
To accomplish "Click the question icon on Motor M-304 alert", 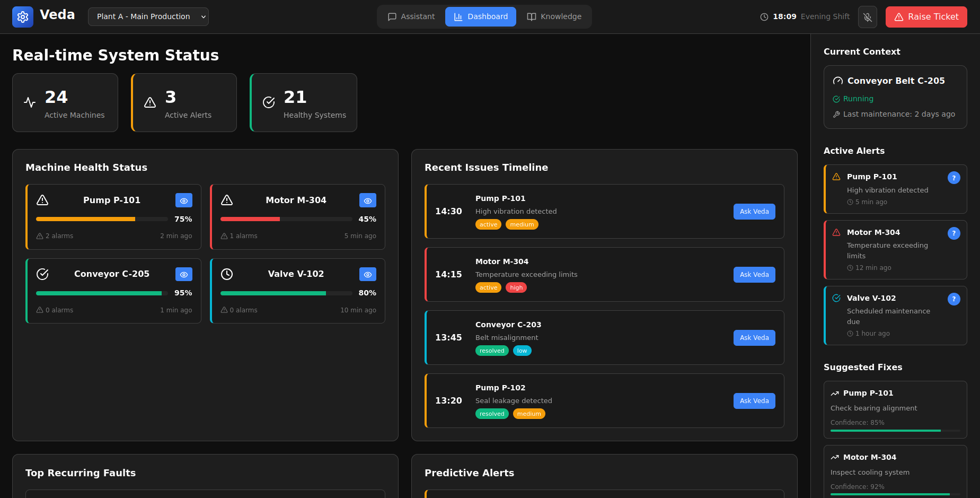I will click(953, 233).
